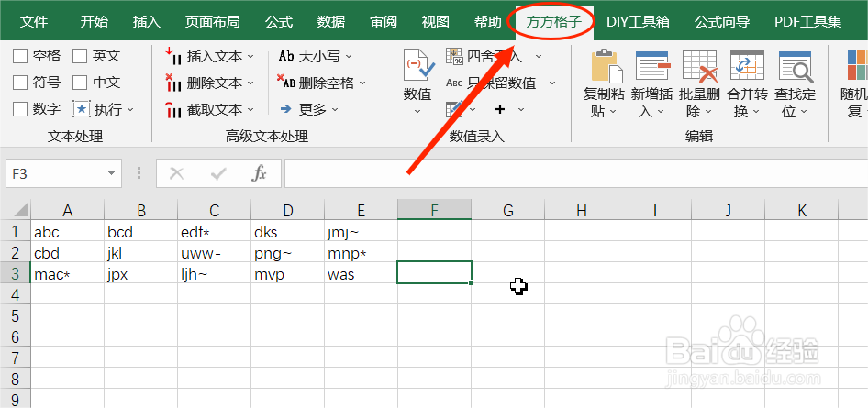Tick the 中文 checkbox
Viewport: 868px width, 408px height.
click(x=80, y=83)
